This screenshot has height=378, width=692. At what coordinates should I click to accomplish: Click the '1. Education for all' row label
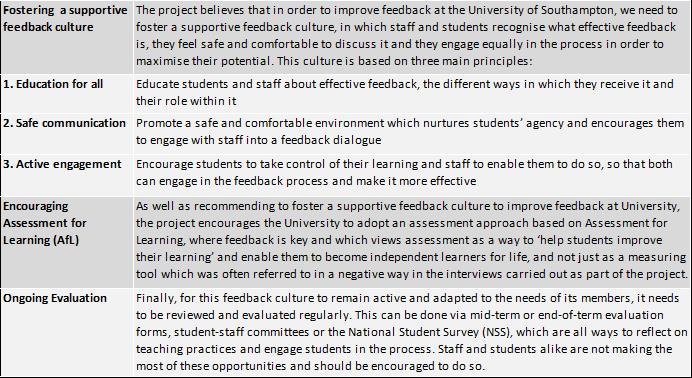click(x=53, y=84)
